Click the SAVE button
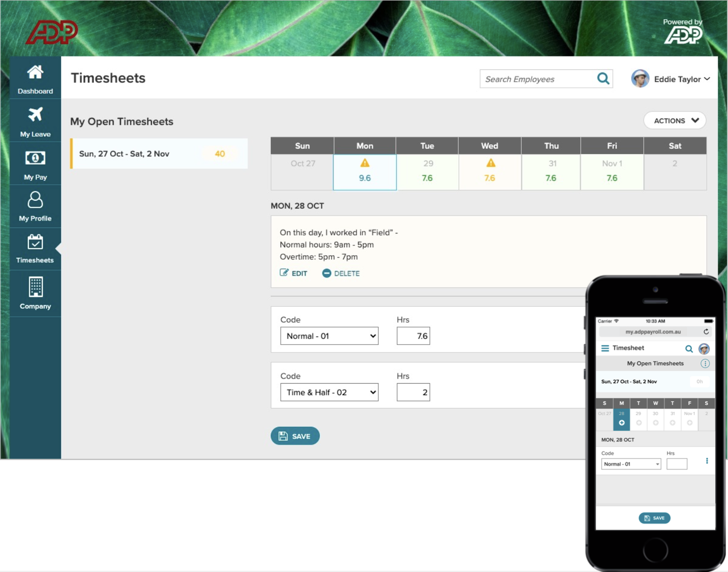 click(295, 436)
